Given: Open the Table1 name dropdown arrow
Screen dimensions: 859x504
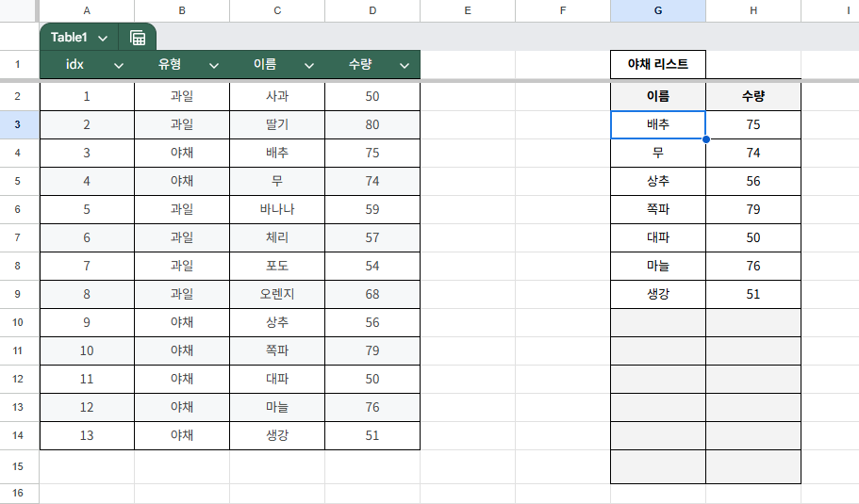Looking at the screenshot, I should (103, 38).
